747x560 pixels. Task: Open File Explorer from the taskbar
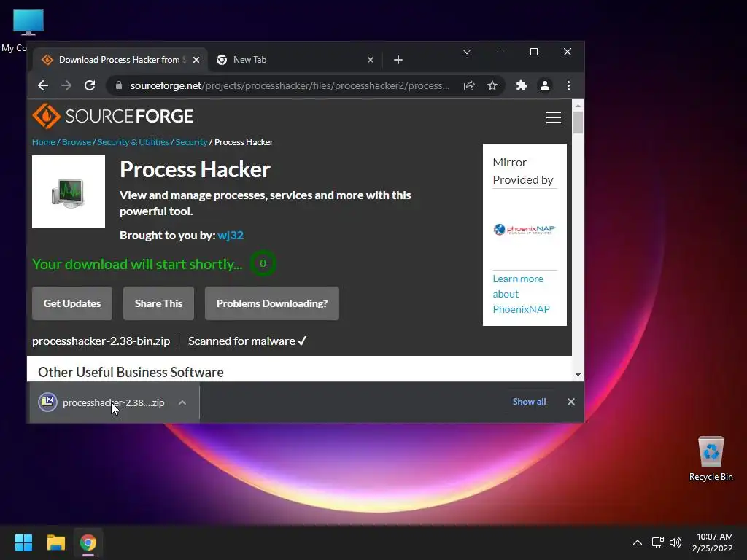[55, 542]
